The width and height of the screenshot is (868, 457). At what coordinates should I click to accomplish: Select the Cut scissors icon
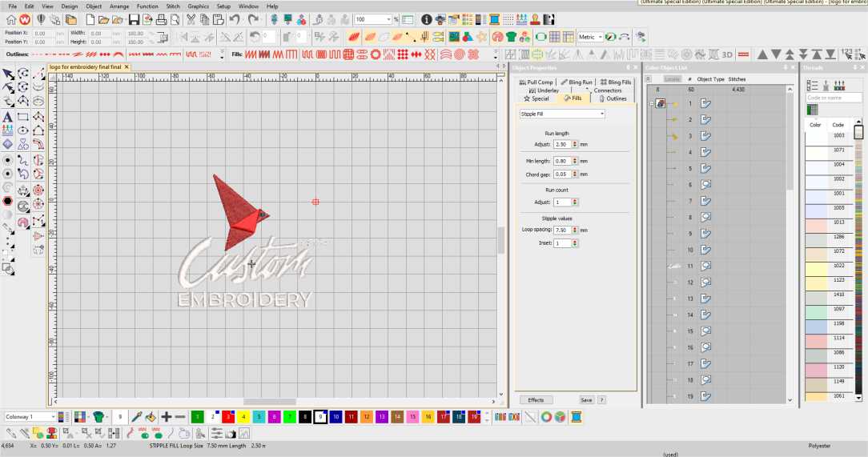point(192,19)
